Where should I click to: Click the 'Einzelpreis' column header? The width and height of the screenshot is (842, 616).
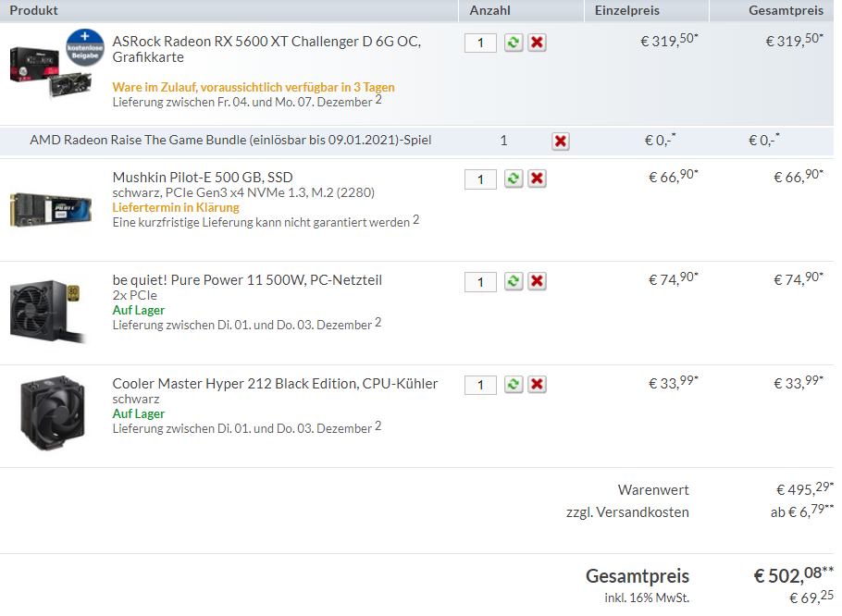click(x=626, y=10)
